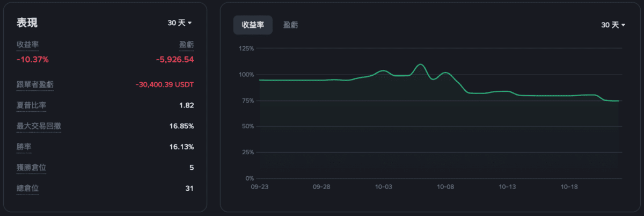
Task: Click the -30,400.39 USDT value
Action: point(164,84)
